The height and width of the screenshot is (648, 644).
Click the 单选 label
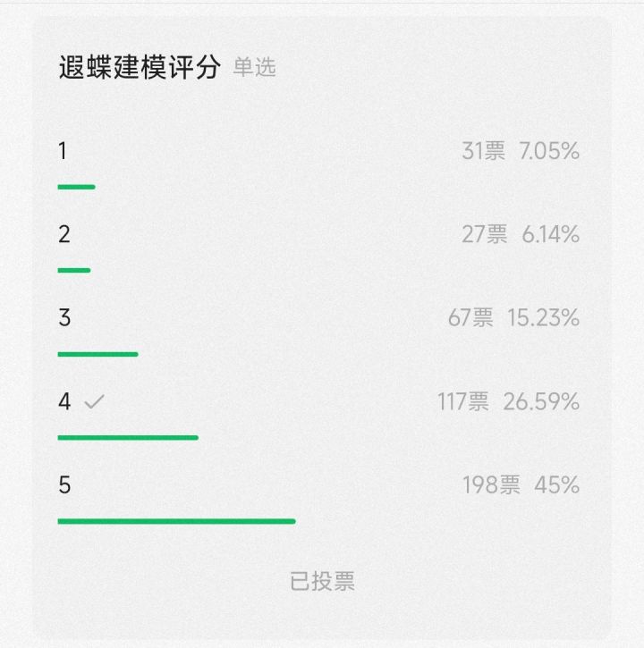tap(254, 68)
